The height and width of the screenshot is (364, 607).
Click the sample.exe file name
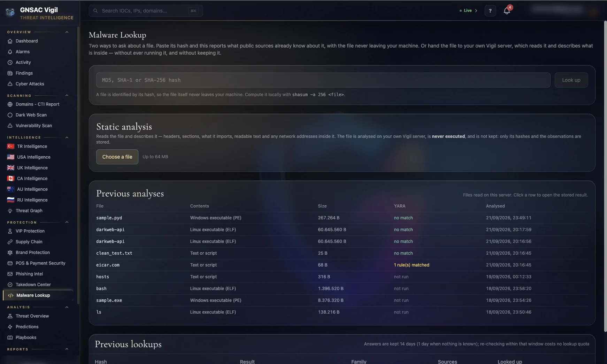click(109, 300)
